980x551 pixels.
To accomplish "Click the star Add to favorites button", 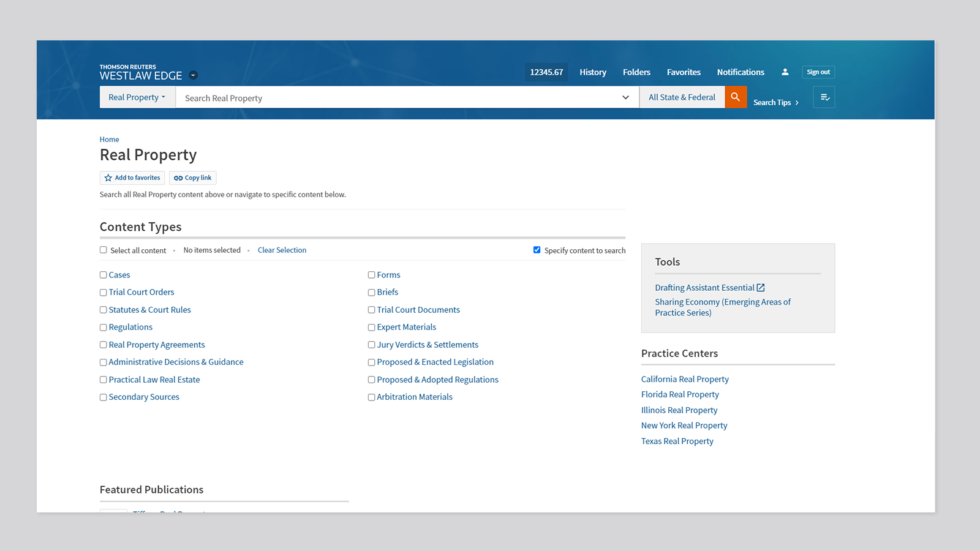I will [132, 178].
